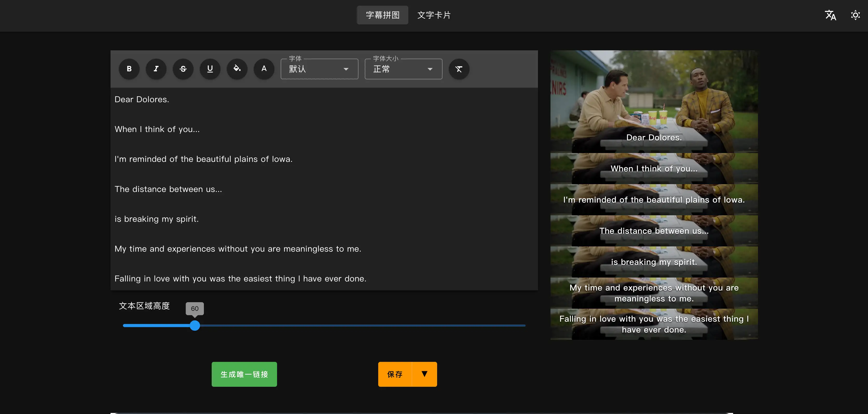Viewport: 868px width, 414px height.
Task: Clear text formatting icon
Action: 459,69
